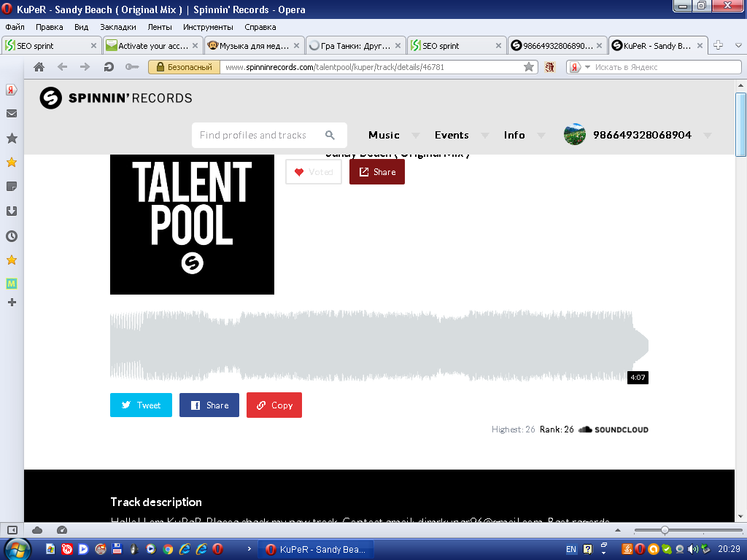Click the address bar URL
Image resolution: width=747 pixels, height=560 pixels.
click(x=334, y=67)
